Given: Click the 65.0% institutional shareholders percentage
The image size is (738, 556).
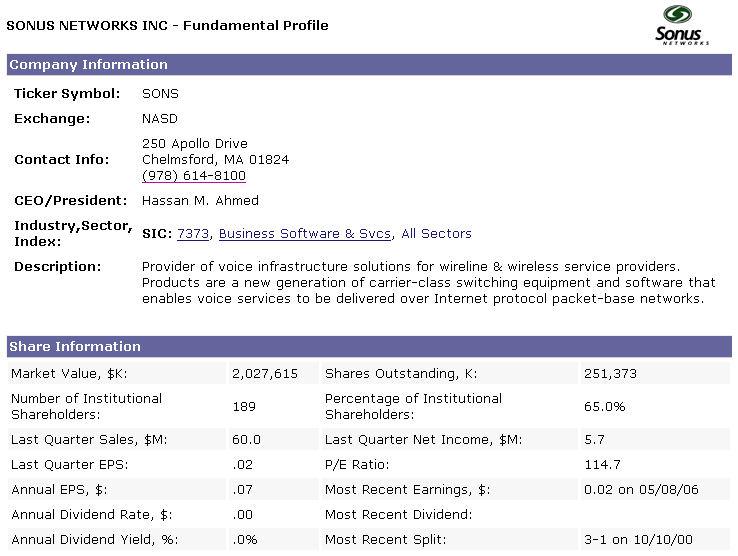Looking at the screenshot, I should click(x=604, y=407).
